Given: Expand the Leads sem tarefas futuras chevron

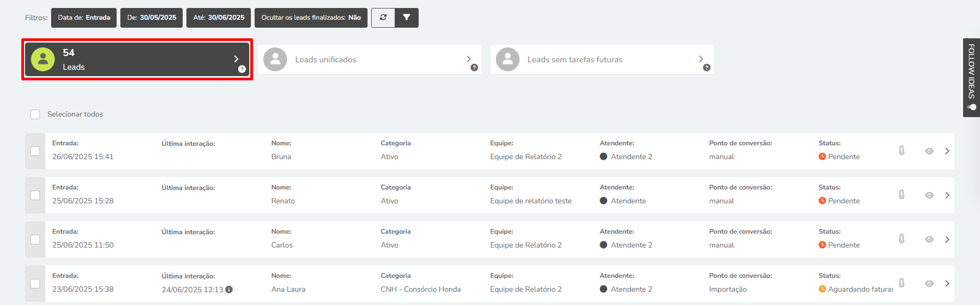Looking at the screenshot, I should [701, 59].
